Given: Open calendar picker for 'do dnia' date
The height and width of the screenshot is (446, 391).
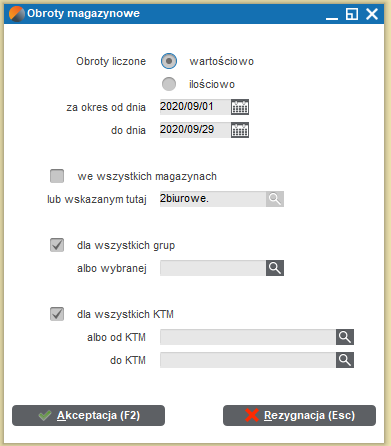Looking at the screenshot, I should click(240, 130).
